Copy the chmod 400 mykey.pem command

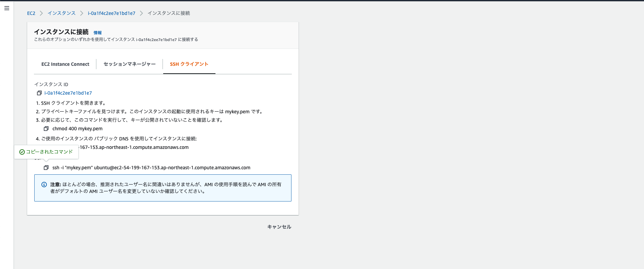coord(46,129)
